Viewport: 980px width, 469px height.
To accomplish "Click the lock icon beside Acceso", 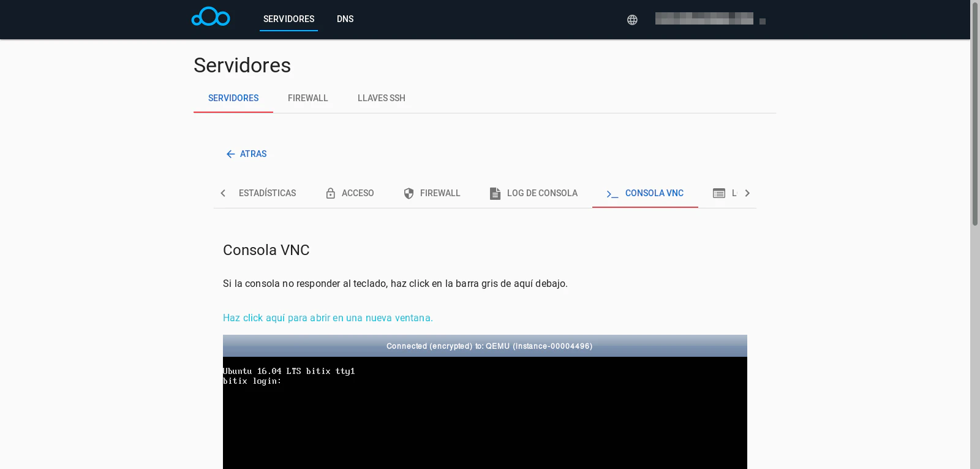I will tap(331, 193).
